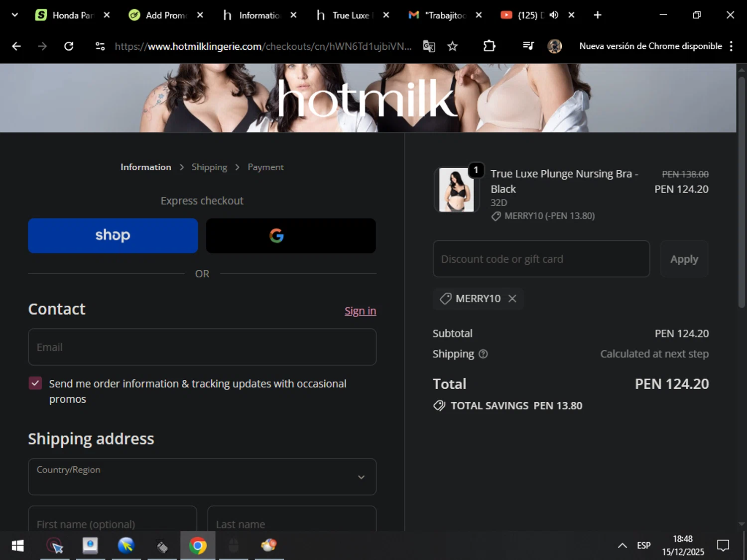This screenshot has height=560, width=747.
Task: Close the True Luxe tab
Action: point(386,15)
